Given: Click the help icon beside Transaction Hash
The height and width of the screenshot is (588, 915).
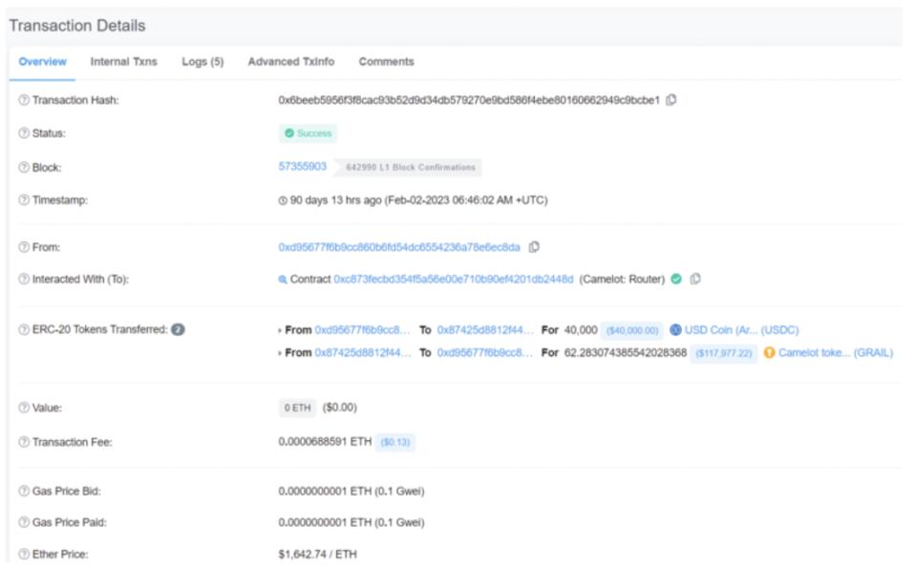Looking at the screenshot, I should pos(24,100).
